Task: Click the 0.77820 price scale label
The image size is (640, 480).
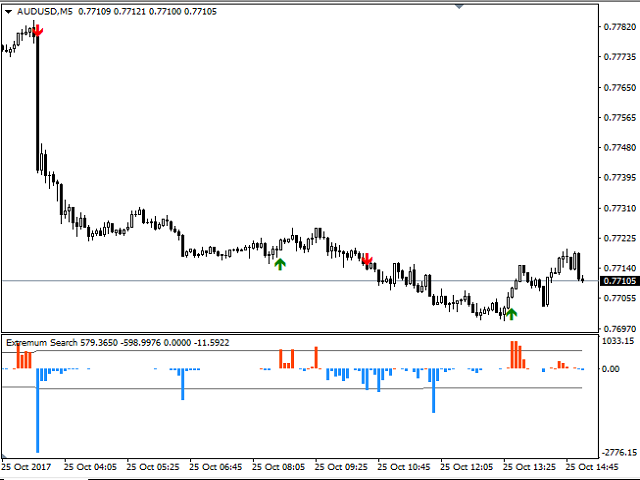Action: 620,27
